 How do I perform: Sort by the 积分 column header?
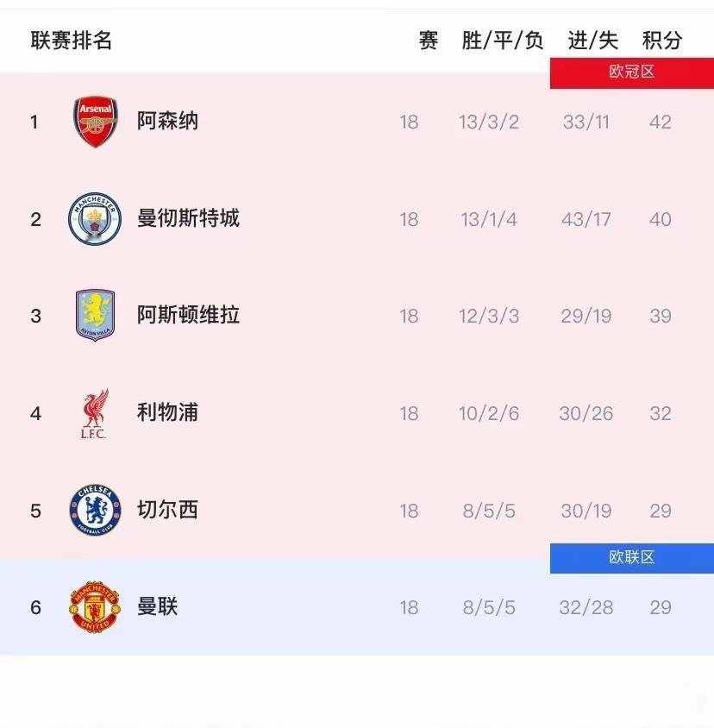coord(661,39)
